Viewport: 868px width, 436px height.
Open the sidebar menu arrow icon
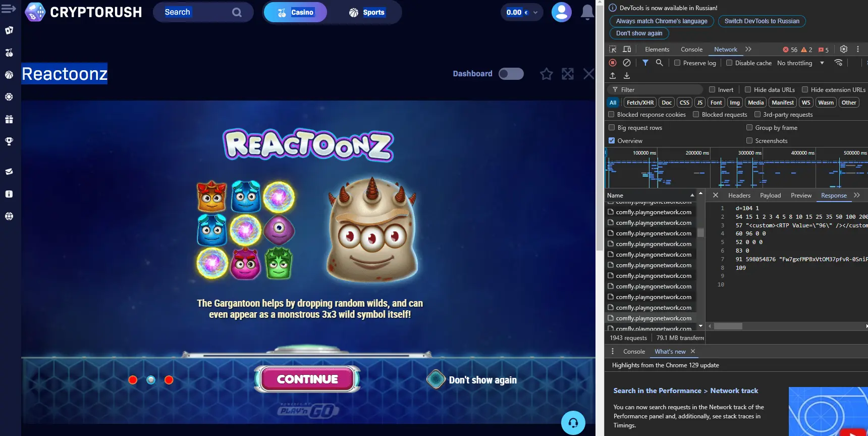click(x=9, y=9)
